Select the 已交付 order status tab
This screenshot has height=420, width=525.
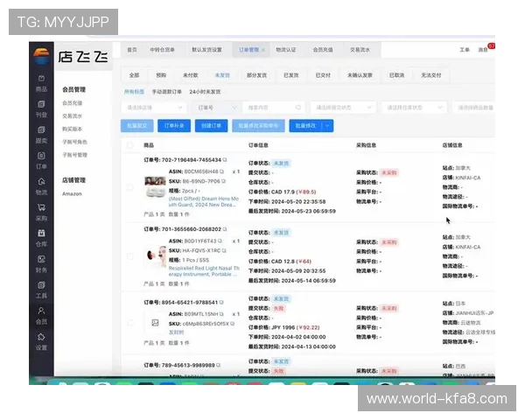coord(323,75)
